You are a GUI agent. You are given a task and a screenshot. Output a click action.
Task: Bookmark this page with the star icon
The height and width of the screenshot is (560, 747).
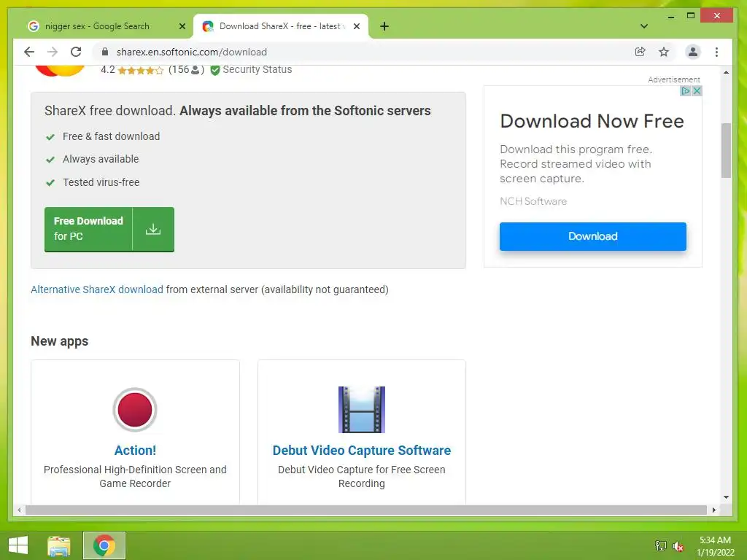coord(664,52)
